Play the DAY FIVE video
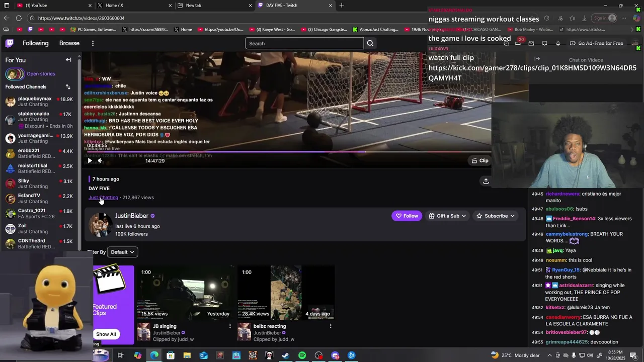This screenshot has height=362, width=644. click(x=90, y=161)
